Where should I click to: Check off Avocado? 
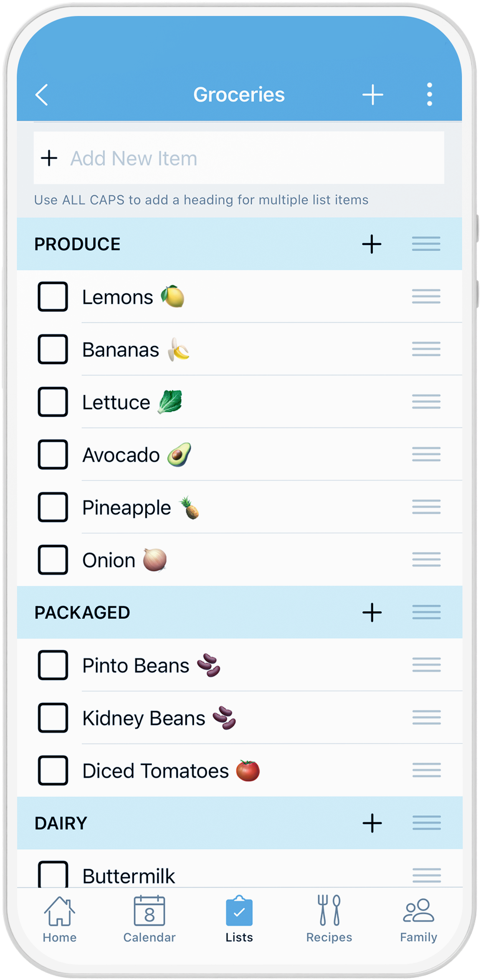pos(53,455)
